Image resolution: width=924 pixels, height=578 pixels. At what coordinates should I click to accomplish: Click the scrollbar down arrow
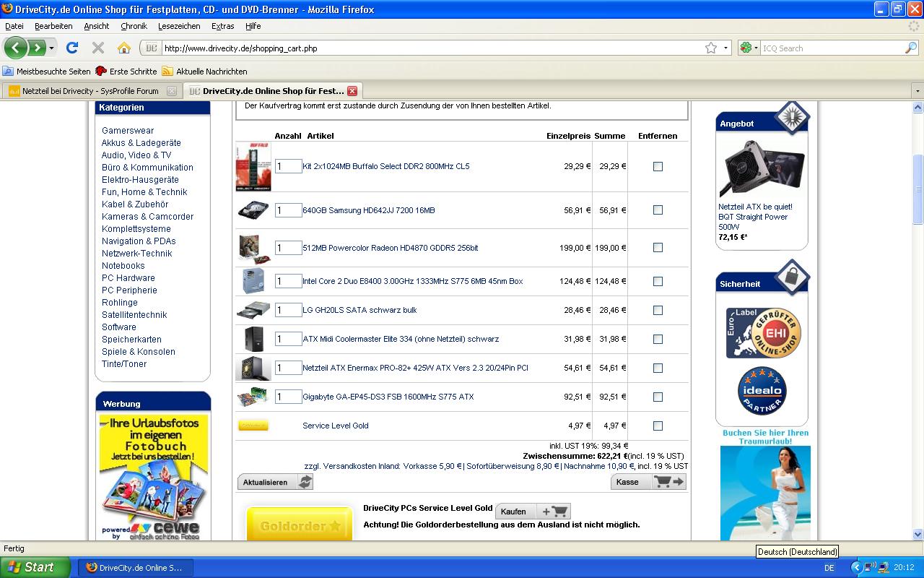coord(918,535)
